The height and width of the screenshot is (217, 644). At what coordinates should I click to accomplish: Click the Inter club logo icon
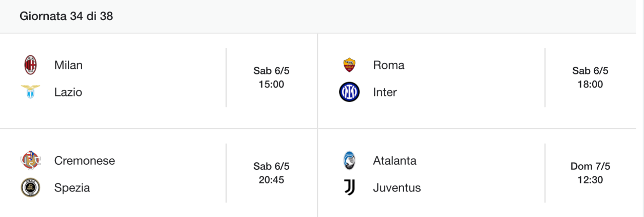(x=349, y=92)
